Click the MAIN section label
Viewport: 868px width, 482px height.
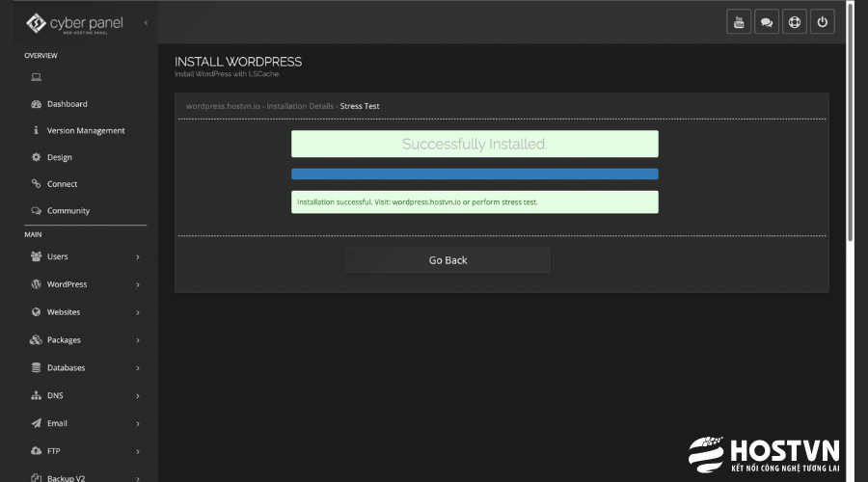point(33,234)
